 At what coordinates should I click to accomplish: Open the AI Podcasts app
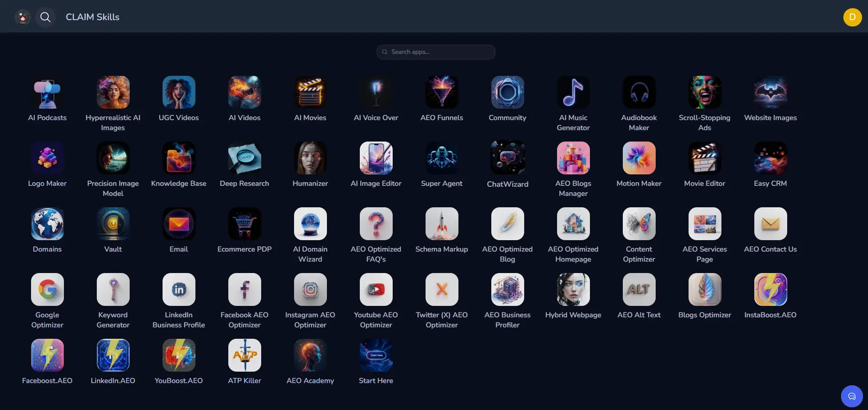pos(47,92)
